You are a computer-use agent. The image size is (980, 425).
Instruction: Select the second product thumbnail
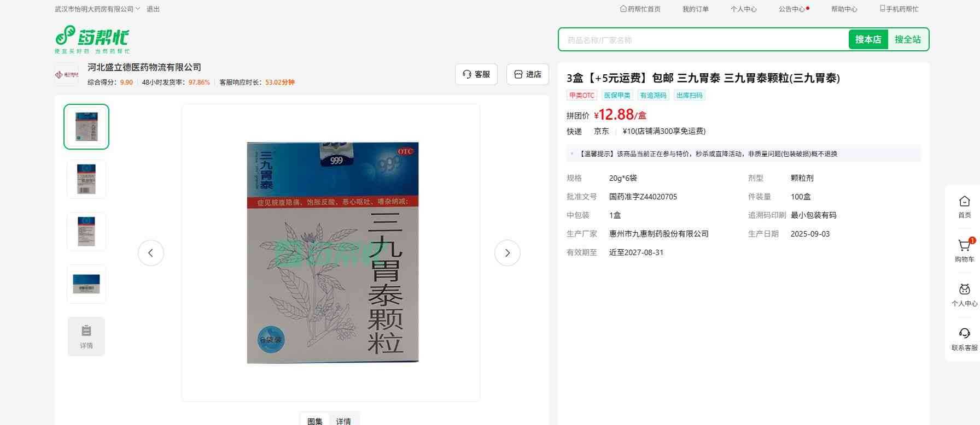coord(86,179)
